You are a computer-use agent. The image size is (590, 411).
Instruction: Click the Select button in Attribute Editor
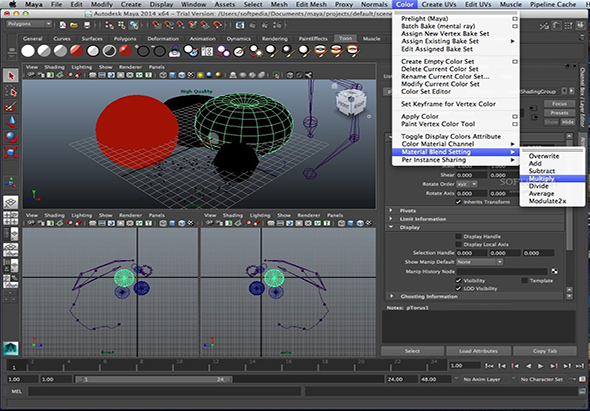412,351
